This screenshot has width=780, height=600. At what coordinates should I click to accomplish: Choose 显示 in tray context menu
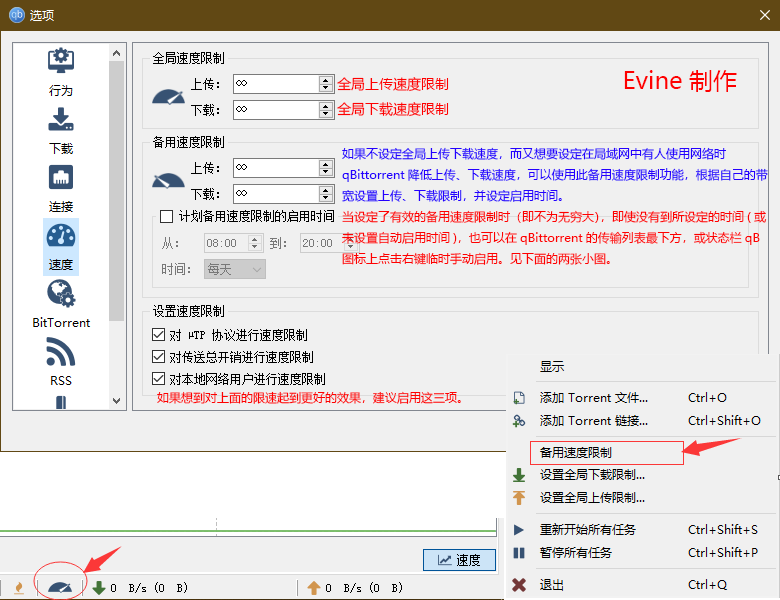[552, 367]
